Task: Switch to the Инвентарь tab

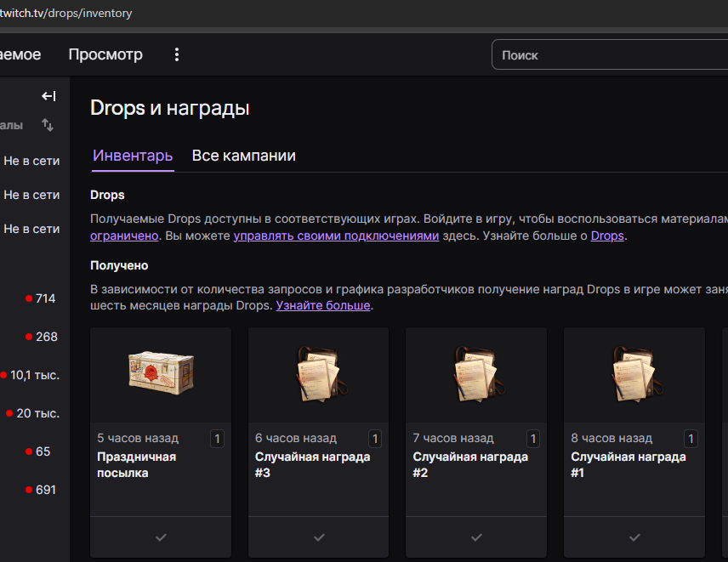Action: pyautogui.click(x=133, y=156)
